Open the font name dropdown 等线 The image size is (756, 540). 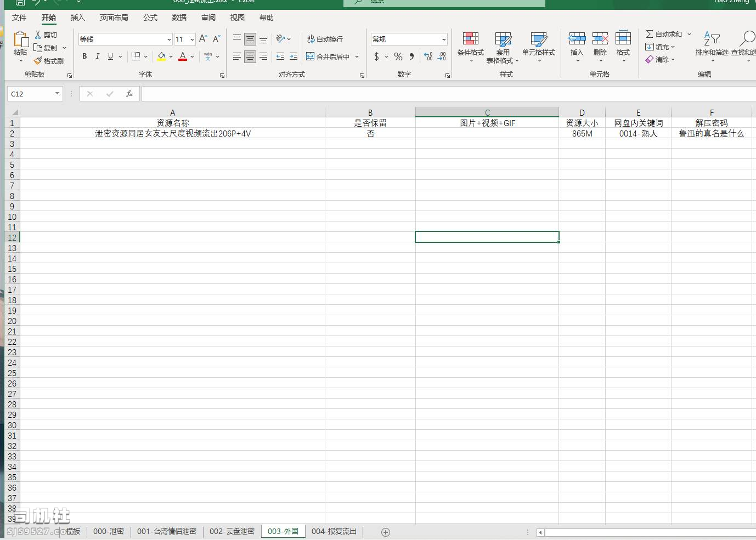coord(169,39)
